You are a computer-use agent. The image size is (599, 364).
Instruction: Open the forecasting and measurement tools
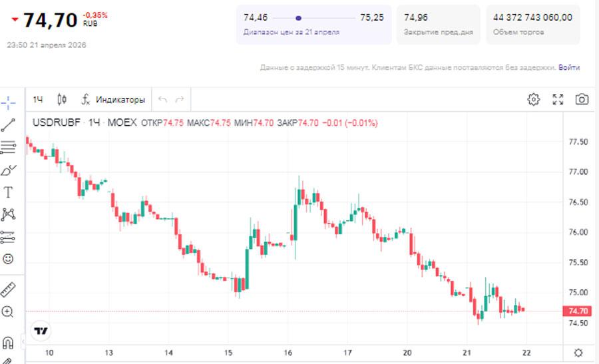tap(9, 237)
